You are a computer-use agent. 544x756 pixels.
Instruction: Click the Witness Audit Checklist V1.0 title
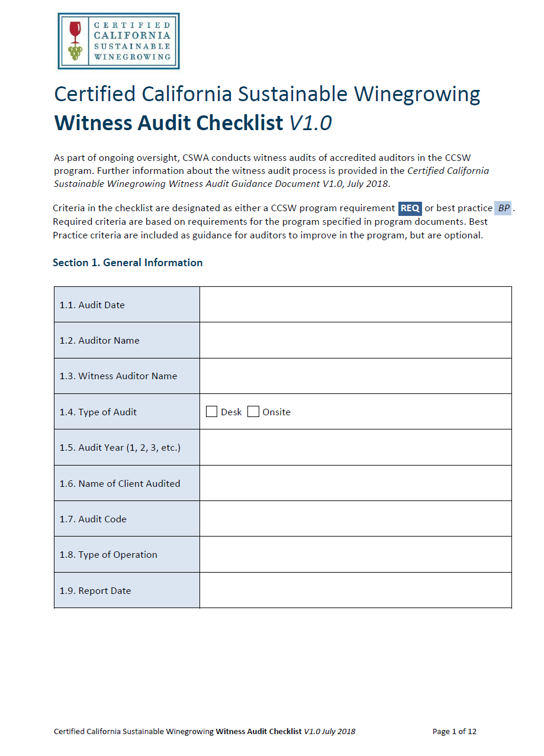coord(193,123)
